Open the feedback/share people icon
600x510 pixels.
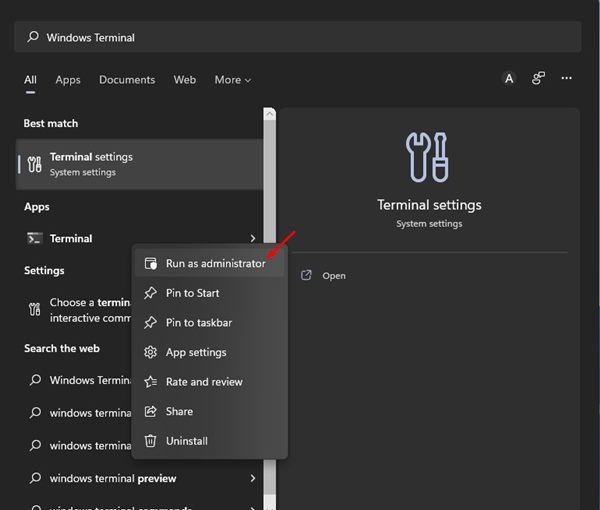tap(538, 78)
